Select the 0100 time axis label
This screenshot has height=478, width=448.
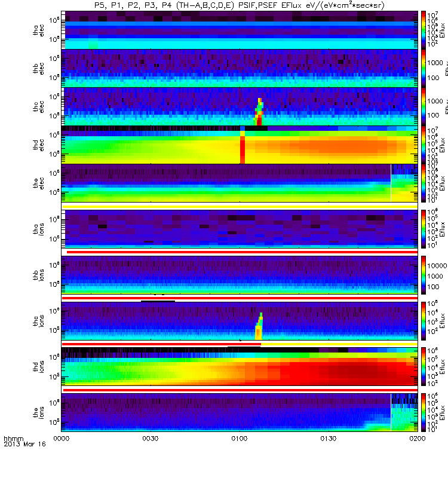[x=240, y=439]
